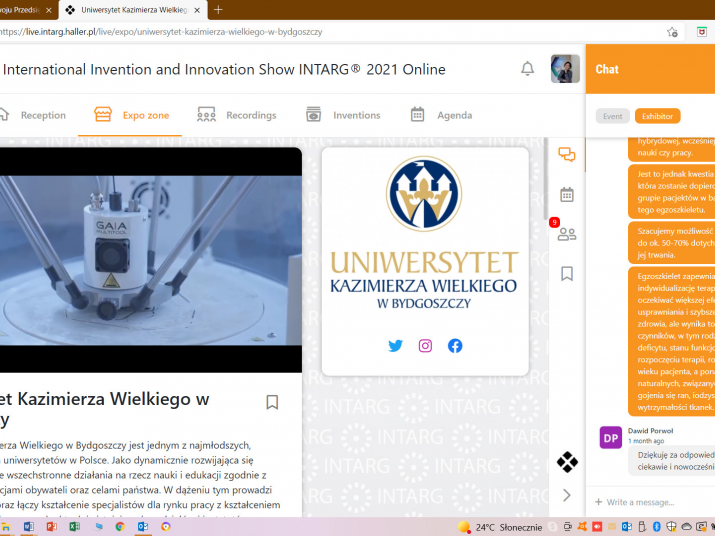Screen dimensions: 715x536
Task: Click the Twitter icon under university logo
Action: 395,346
